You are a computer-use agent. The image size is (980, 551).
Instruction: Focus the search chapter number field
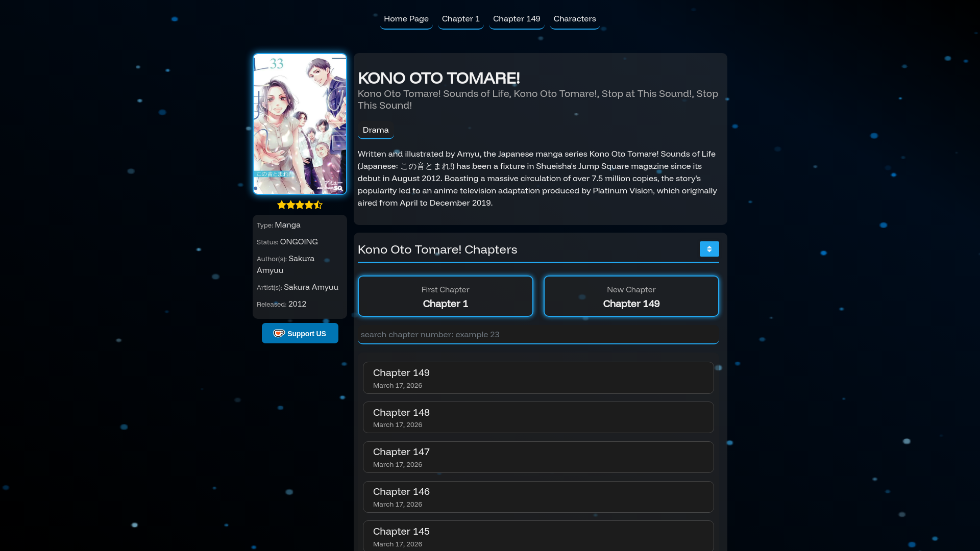[x=538, y=335]
